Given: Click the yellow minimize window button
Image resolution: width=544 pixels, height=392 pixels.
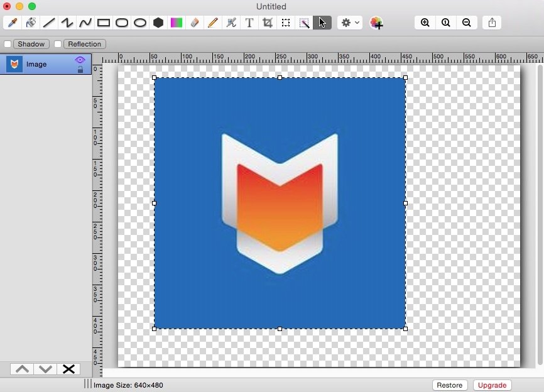Looking at the screenshot, I should coord(19,6).
